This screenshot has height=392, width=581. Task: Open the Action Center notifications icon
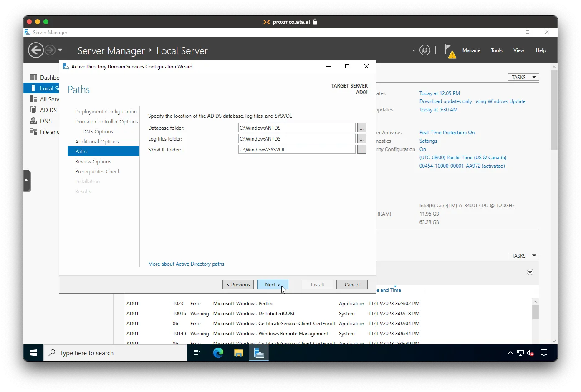[544, 353]
